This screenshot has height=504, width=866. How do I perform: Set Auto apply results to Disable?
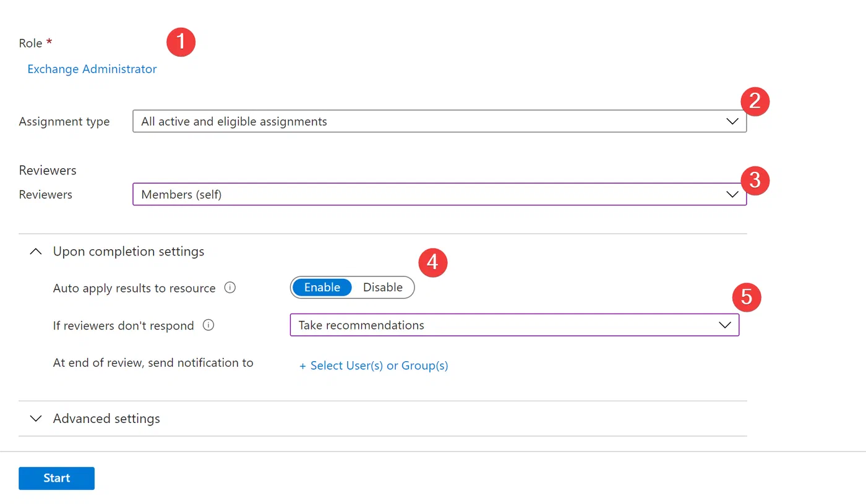click(383, 288)
